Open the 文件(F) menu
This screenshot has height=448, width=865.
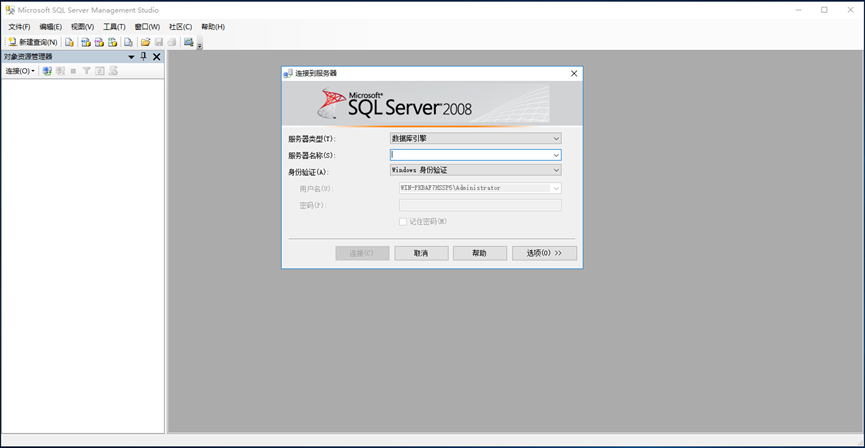[19, 26]
